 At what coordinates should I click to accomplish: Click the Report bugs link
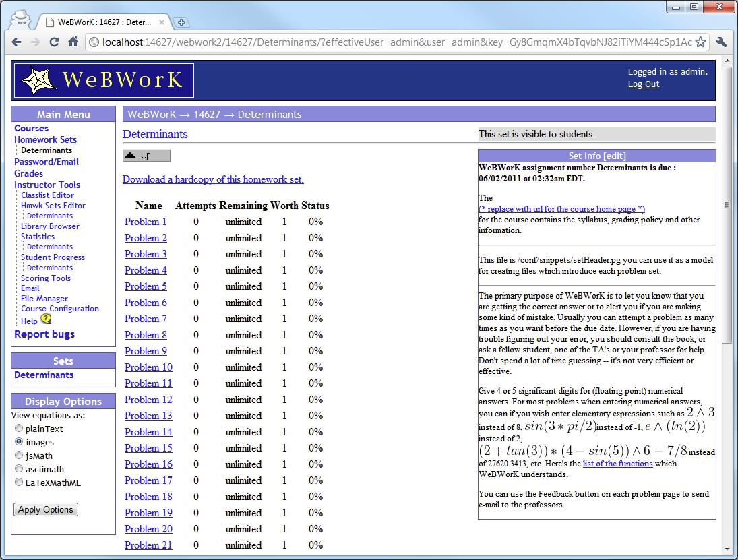click(x=44, y=334)
